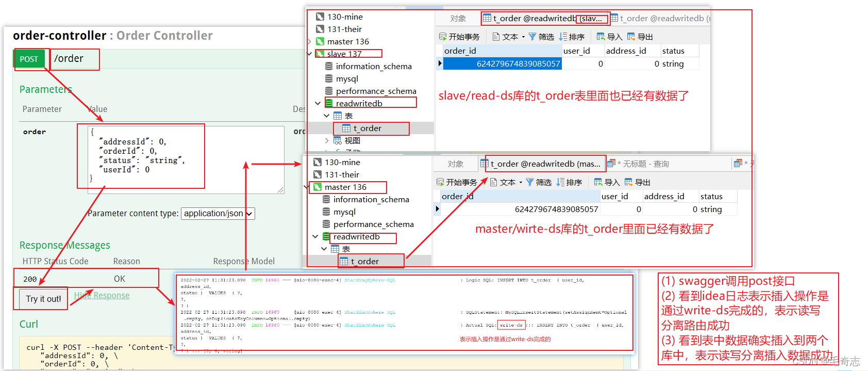Click master 136 connection icon in lower tree

tap(318, 187)
